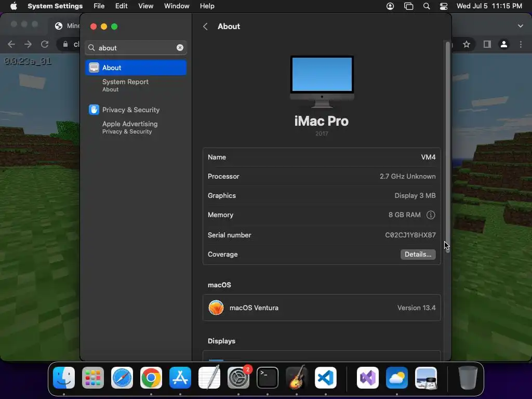The image size is (532, 399).
Task: Open the App Store dock icon
Action: (x=180, y=378)
